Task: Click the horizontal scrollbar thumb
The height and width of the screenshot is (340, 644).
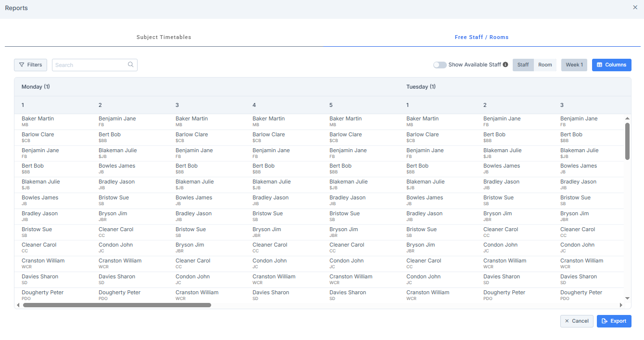Action: (x=117, y=305)
